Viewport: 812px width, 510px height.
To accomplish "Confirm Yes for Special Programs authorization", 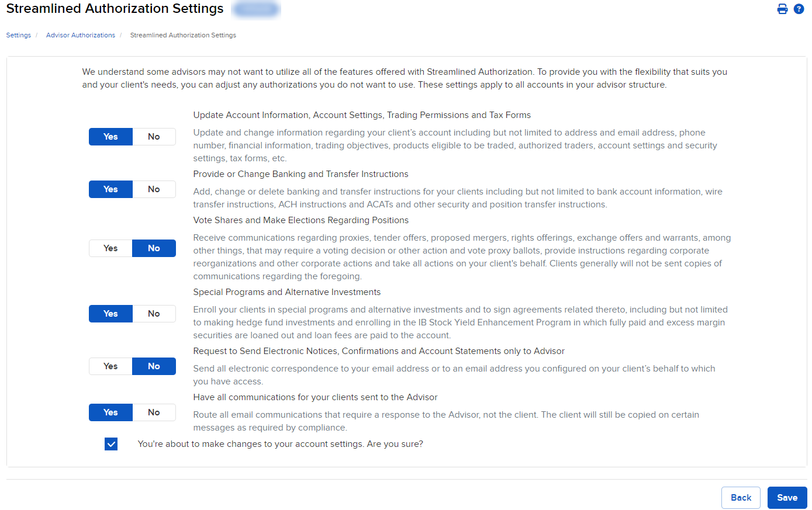I will coord(110,313).
